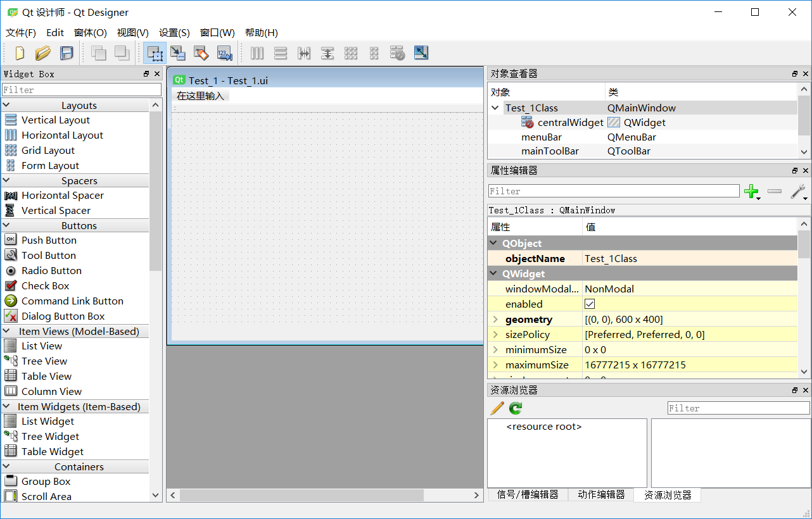Switch to the 动作编辑器 tab
812x519 pixels.
point(600,496)
